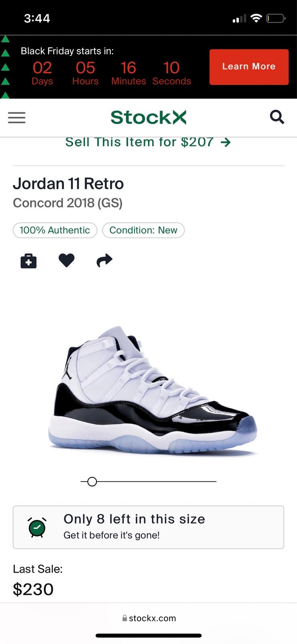Add item to portfolio with briefcase icon
The height and width of the screenshot is (644, 297).
click(29, 261)
